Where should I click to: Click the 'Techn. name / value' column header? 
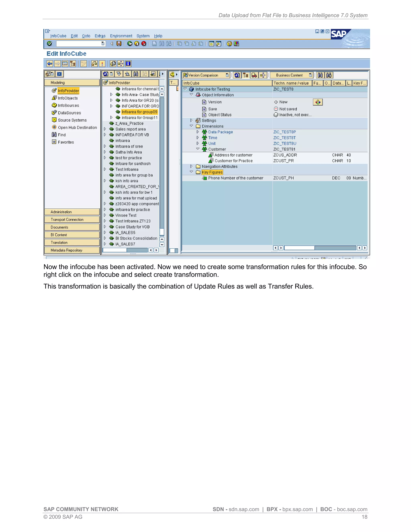(292, 83)
